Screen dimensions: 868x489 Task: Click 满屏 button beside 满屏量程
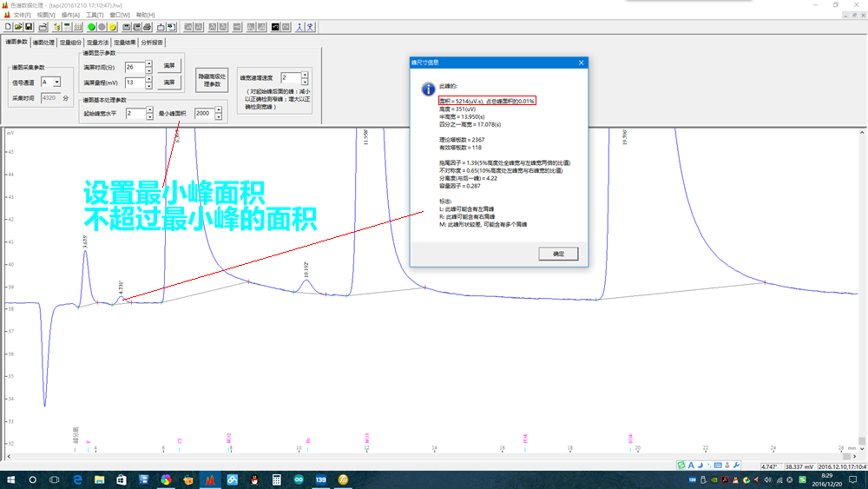point(169,83)
